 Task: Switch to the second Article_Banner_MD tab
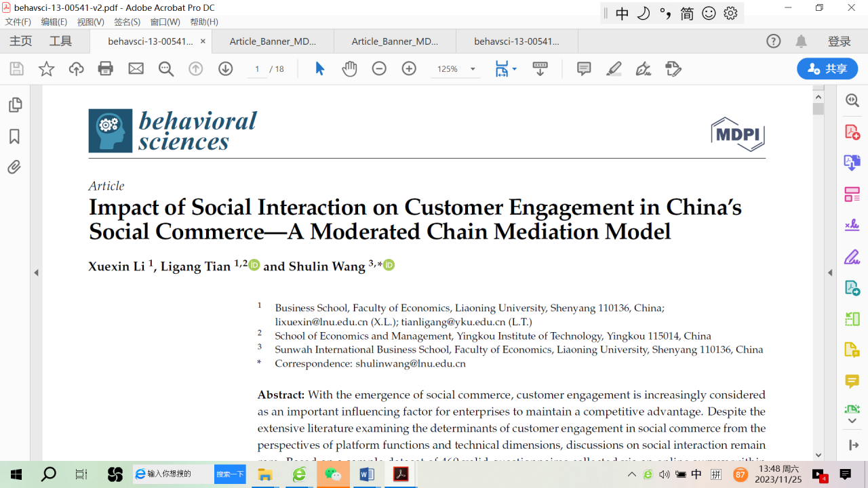click(x=395, y=41)
